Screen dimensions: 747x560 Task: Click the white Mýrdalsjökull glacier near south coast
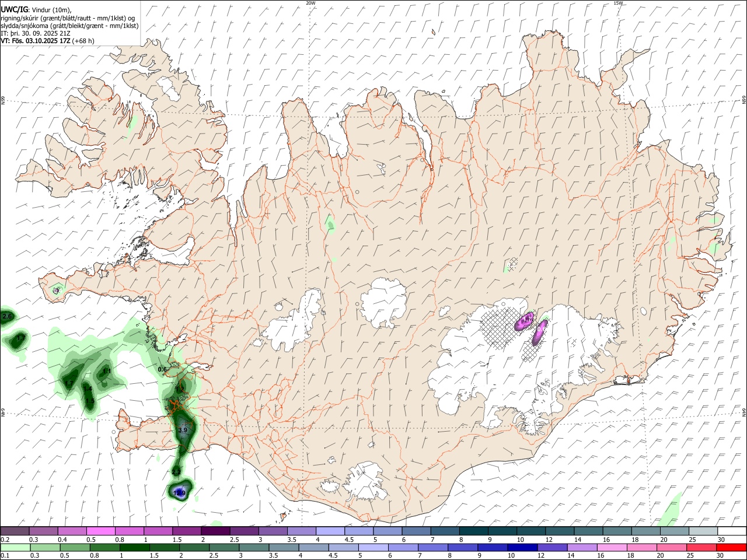(365, 482)
